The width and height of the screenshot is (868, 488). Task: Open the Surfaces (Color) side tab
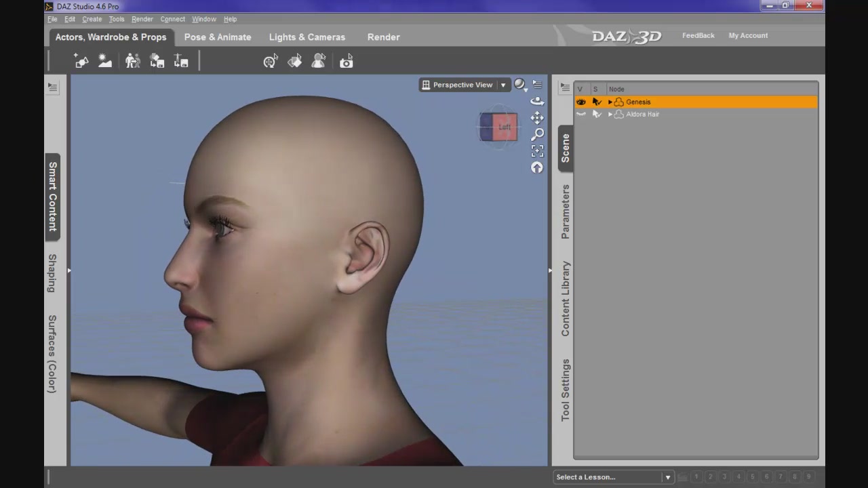point(52,354)
